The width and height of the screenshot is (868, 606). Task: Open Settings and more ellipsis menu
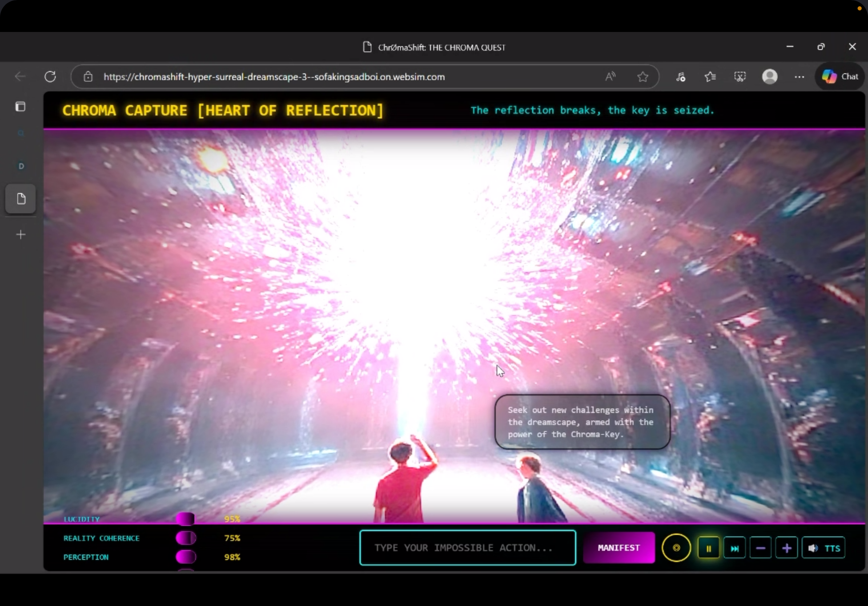tap(799, 77)
